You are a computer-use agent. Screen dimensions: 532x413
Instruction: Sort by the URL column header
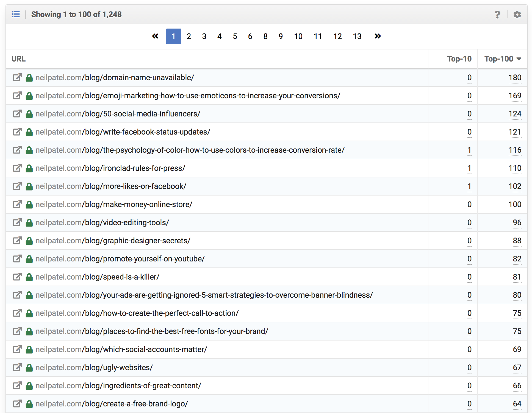(18, 59)
